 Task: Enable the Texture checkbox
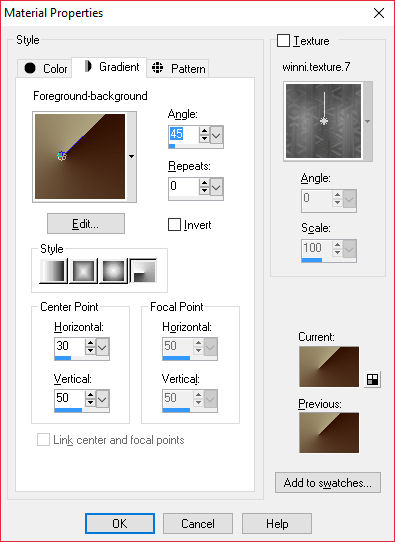(283, 41)
